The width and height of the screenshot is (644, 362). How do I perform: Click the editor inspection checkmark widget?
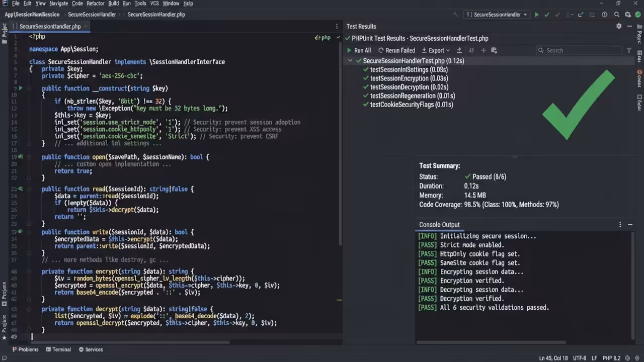click(x=338, y=37)
